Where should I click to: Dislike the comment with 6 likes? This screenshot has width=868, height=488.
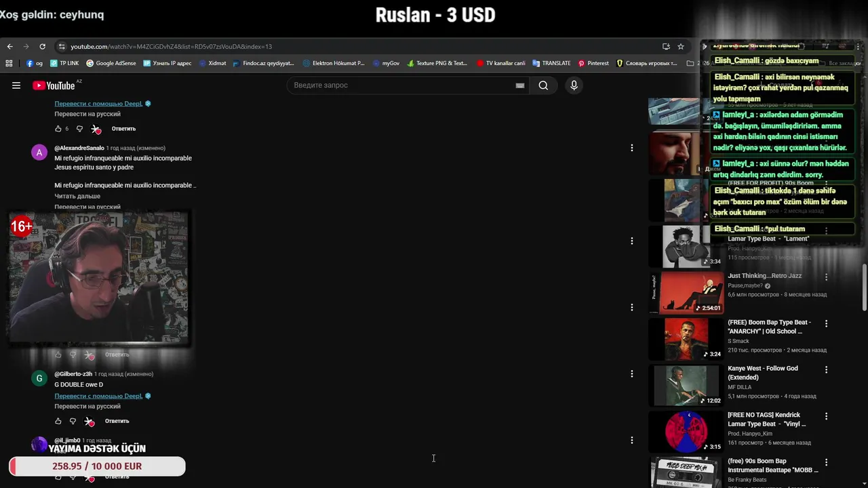click(79, 129)
